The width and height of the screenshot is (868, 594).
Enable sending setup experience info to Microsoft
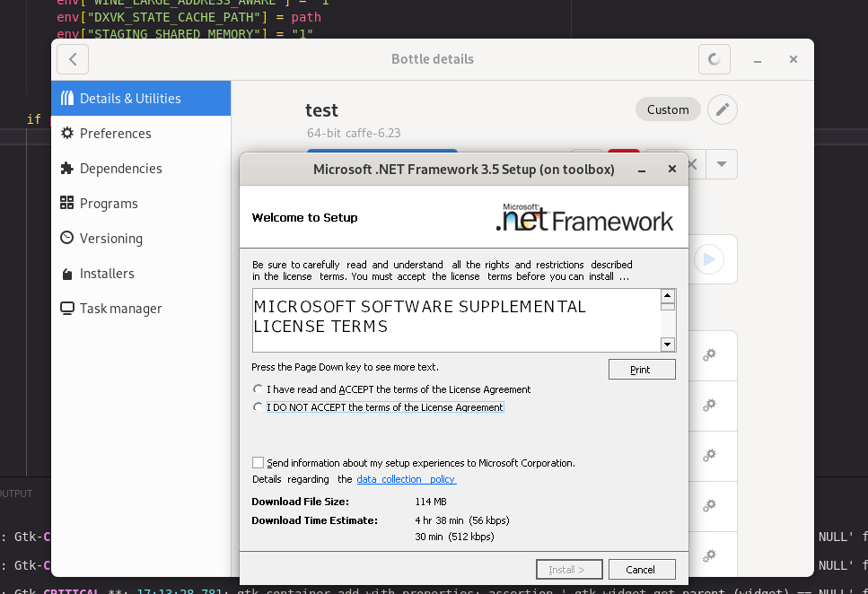(258, 462)
